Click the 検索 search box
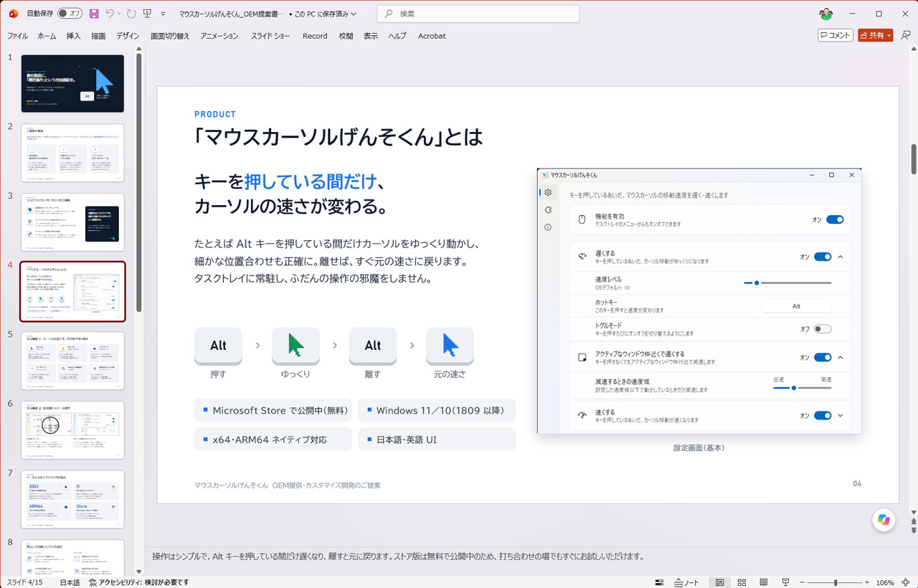The width and height of the screenshot is (918, 588). (x=478, y=14)
